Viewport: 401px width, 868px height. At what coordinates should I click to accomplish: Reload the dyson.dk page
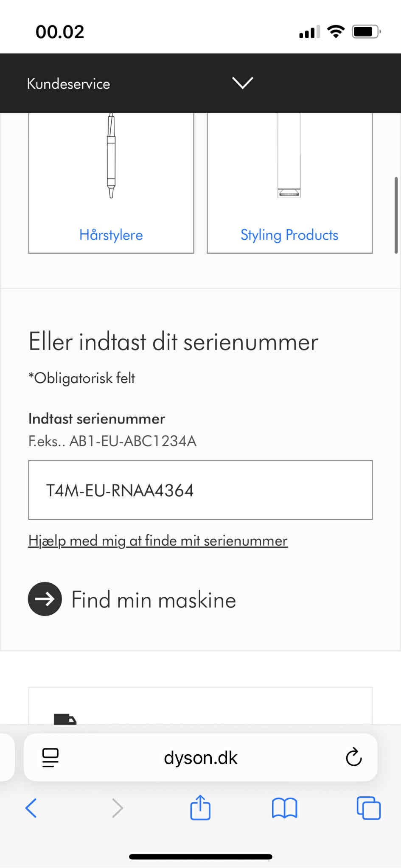353,757
